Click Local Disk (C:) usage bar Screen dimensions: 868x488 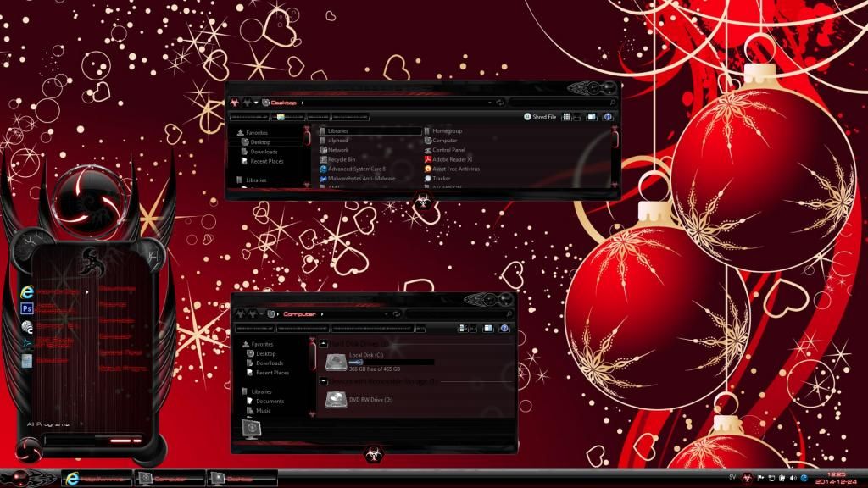[x=392, y=362]
